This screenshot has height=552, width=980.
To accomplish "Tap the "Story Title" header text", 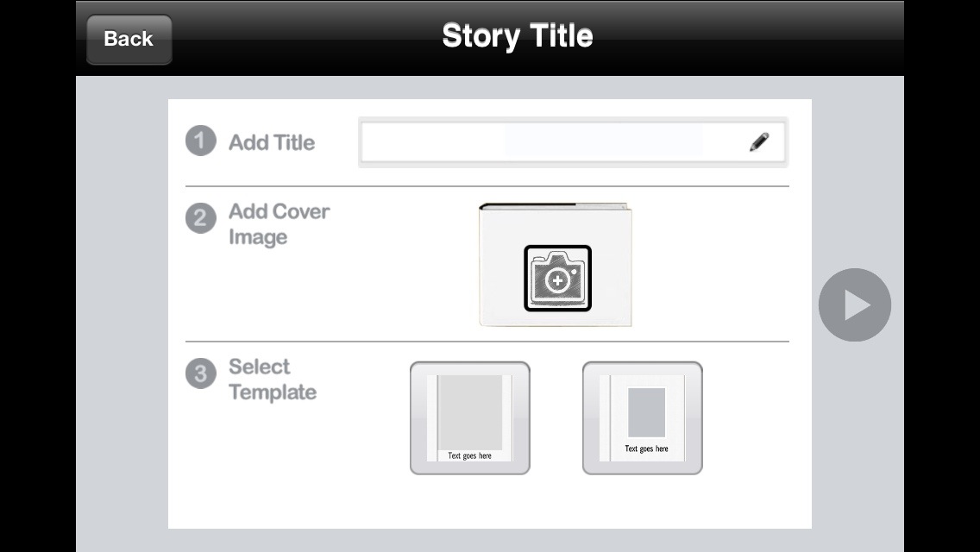I will point(518,36).
